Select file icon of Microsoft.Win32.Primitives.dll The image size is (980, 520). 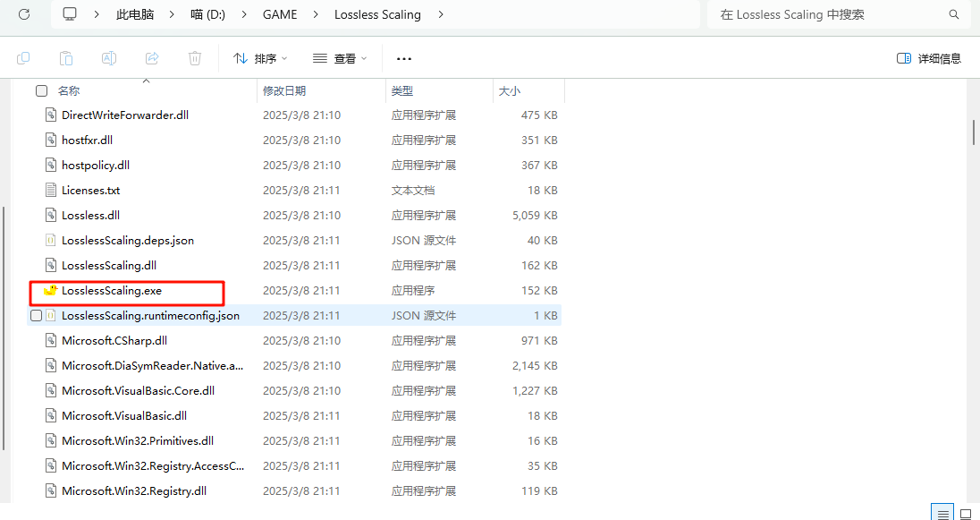tap(51, 440)
